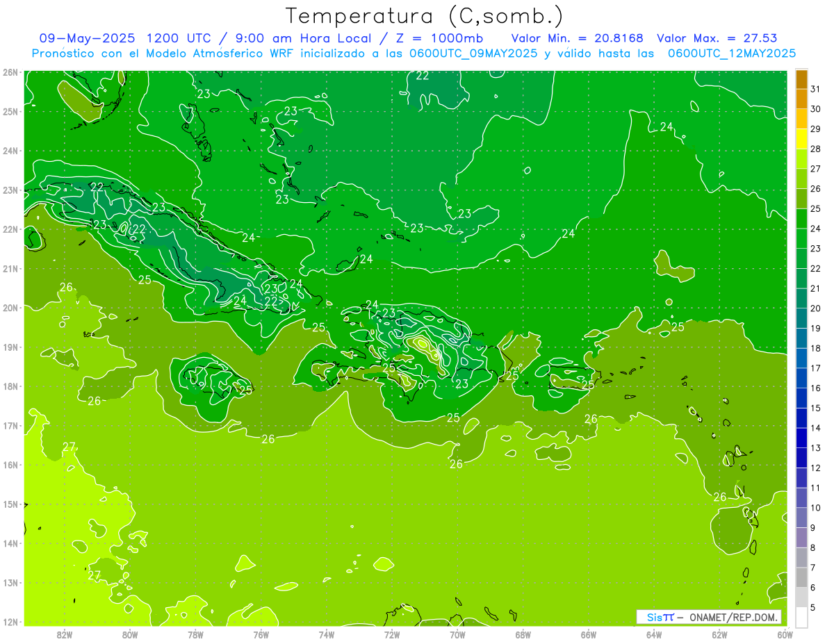
Task: Click the "78W" longitude axis label
Action: [x=195, y=634]
